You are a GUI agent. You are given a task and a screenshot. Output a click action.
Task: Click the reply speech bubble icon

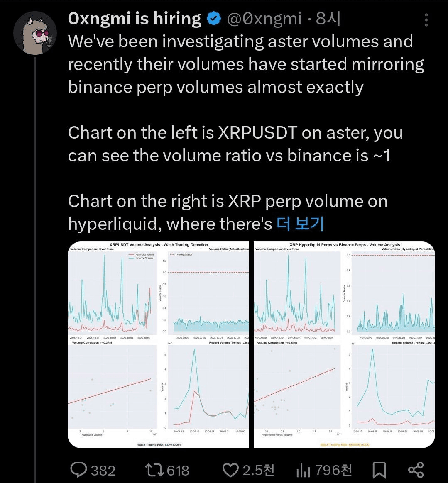(x=78, y=470)
